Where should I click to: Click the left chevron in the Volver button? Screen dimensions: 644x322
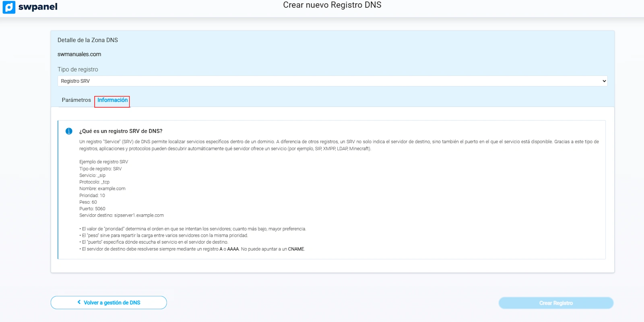[79, 302]
